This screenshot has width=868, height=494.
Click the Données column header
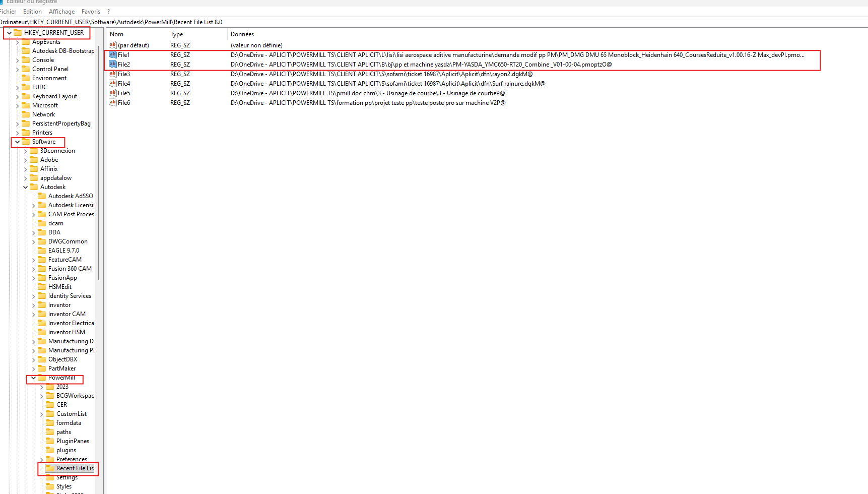point(242,34)
